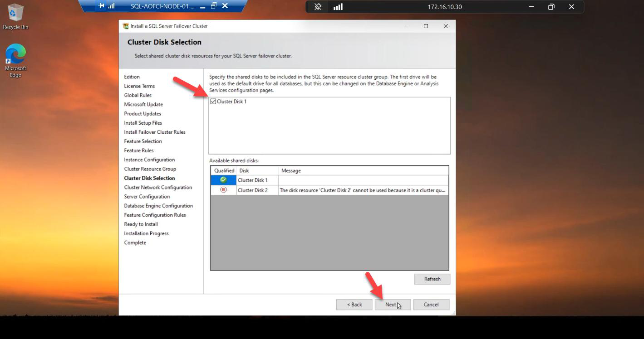Click the unpin icon in the 172.16.10.30 bar
This screenshot has height=339, width=644.
318,7
